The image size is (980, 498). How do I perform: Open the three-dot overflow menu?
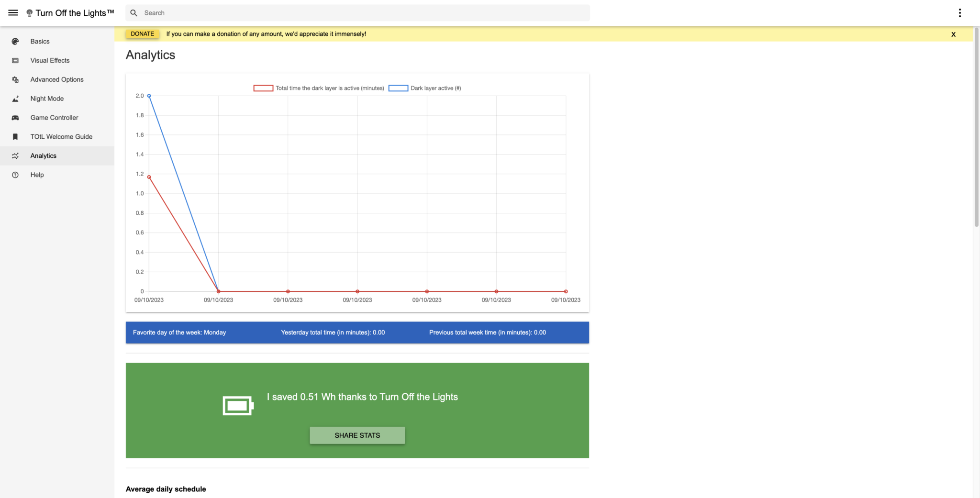pyautogui.click(x=959, y=12)
